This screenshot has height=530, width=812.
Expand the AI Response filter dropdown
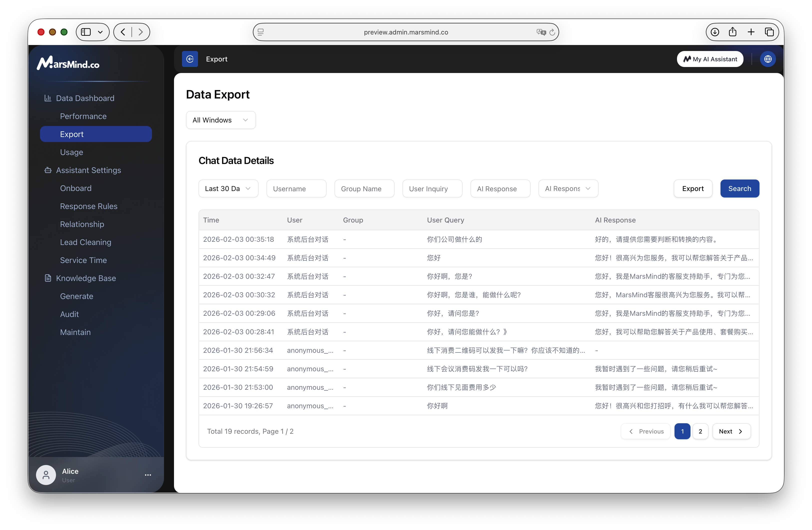point(568,189)
